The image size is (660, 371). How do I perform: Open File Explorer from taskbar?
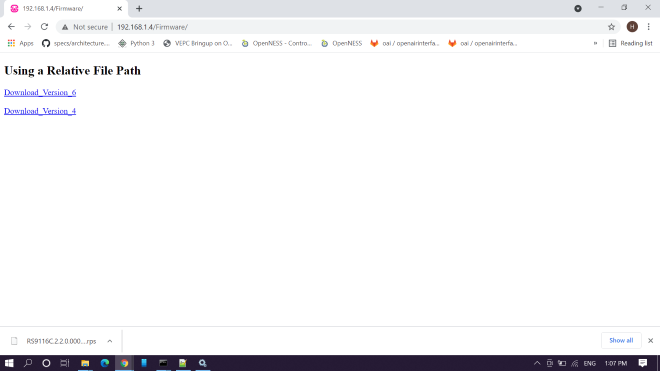coord(85,363)
